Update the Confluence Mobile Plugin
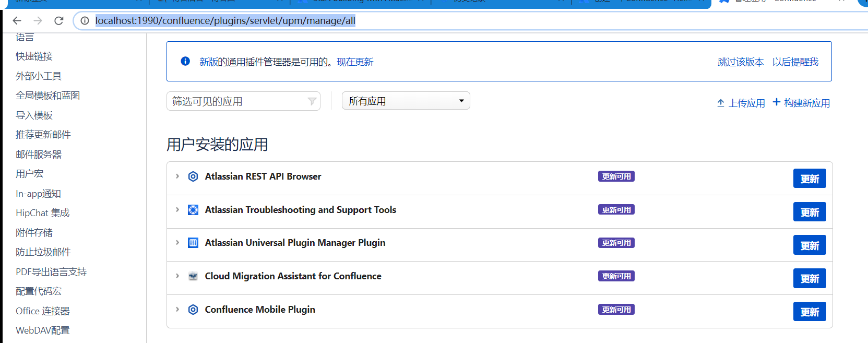The image size is (868, 343). click(810, 312)
